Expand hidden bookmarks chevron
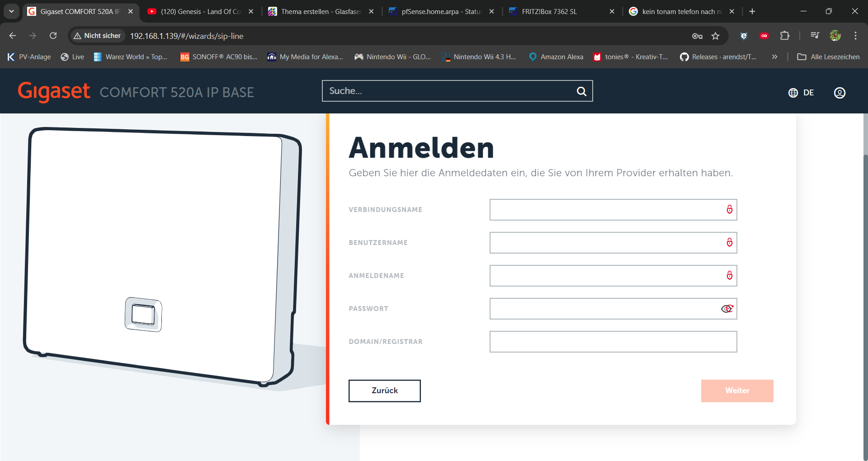The image size is (868, 461). (x=774, y=56)
